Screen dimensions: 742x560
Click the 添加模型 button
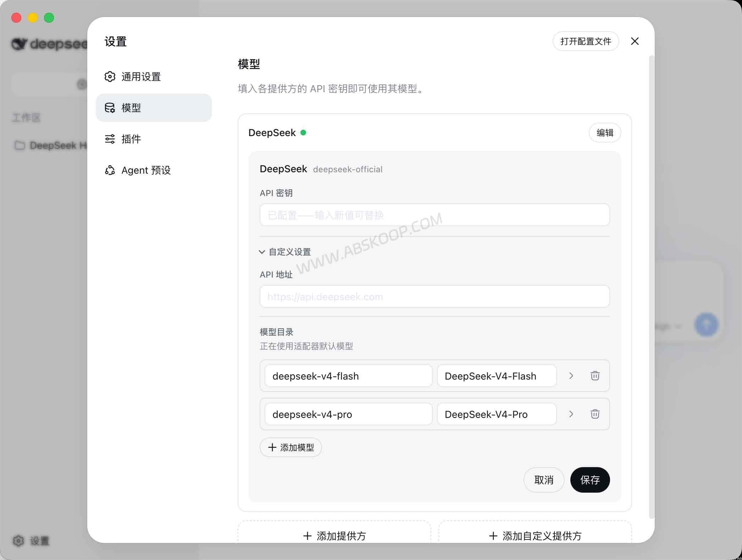point(291,447)
